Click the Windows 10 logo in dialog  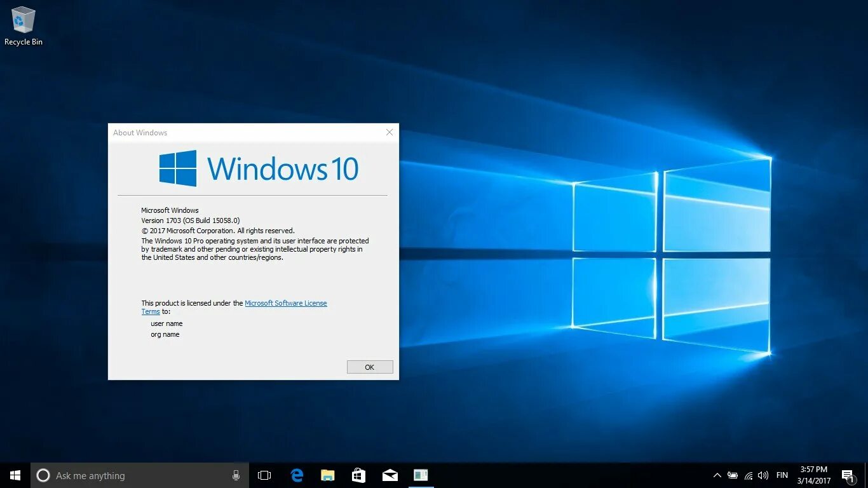point(259,168)
